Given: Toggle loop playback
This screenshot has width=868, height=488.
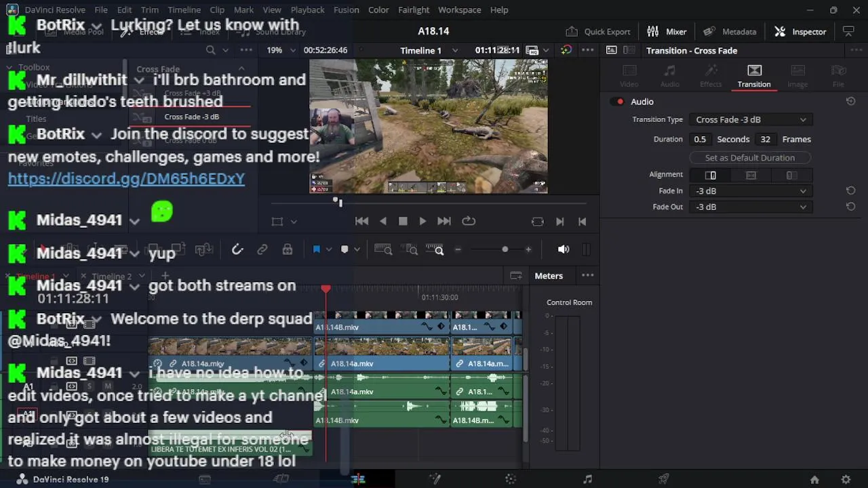Looking at the screenshot, I should 469,221.
